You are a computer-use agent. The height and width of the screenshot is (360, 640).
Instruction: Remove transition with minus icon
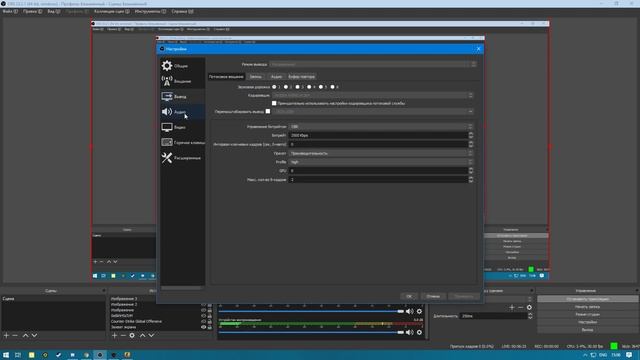(x=520, y=307)
